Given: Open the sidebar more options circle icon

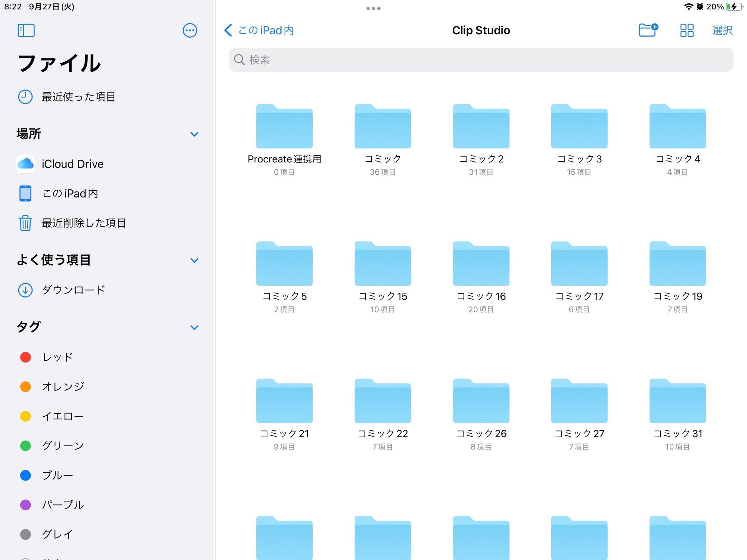Looking at the screenshot, I should pyautogui.click(x=190, y=31).
